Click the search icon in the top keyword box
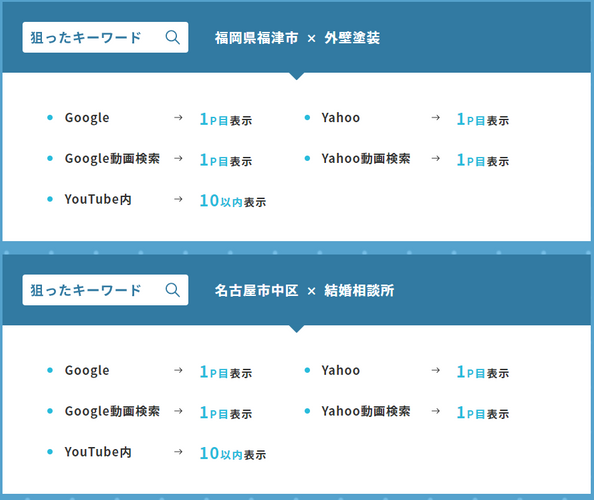This screenshot has width=594, height=500. pyautogui.click(x=173, y=38)
